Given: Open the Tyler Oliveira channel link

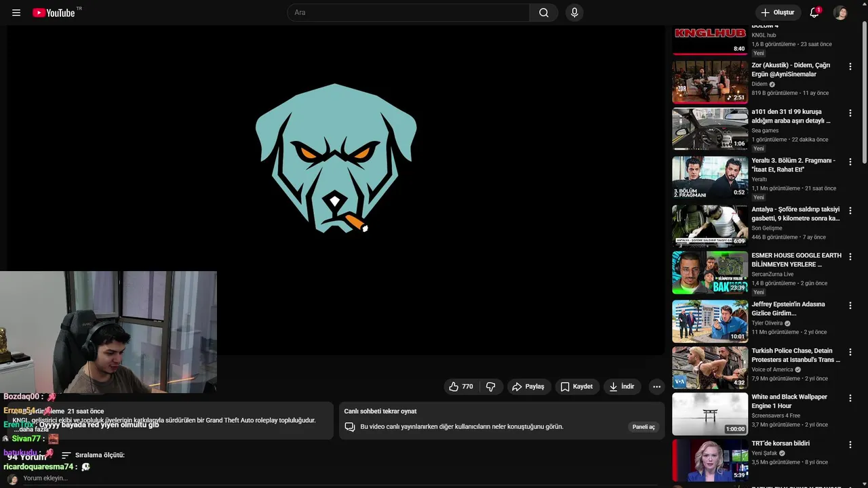Looking at the screenshot, I should [767, 323].
